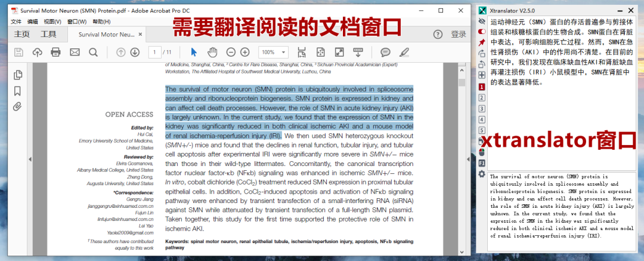Click the lower rotate-copy icon in Xtranslator sidebar
The width and height of the screenshot is (644, 261).
coord(482,65)
